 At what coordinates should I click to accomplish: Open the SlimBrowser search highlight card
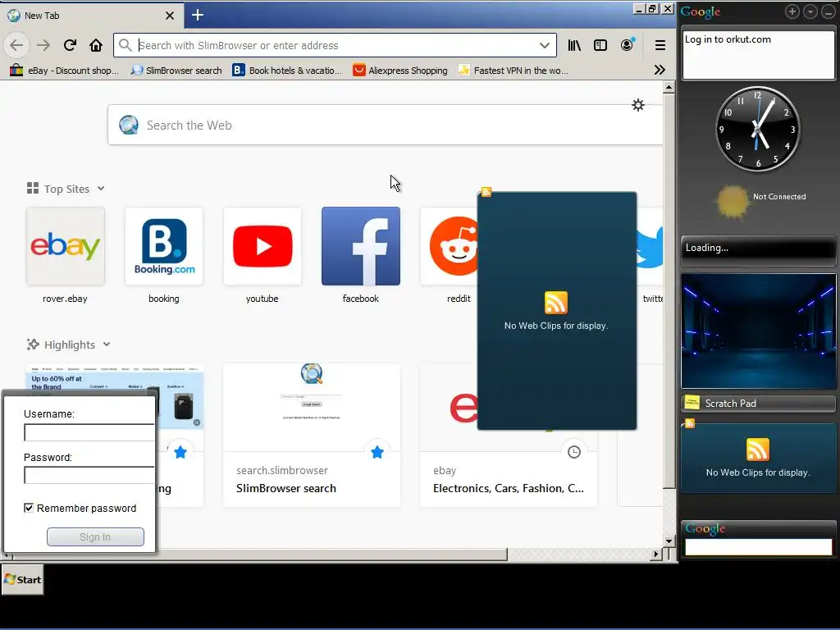[312, 435]
